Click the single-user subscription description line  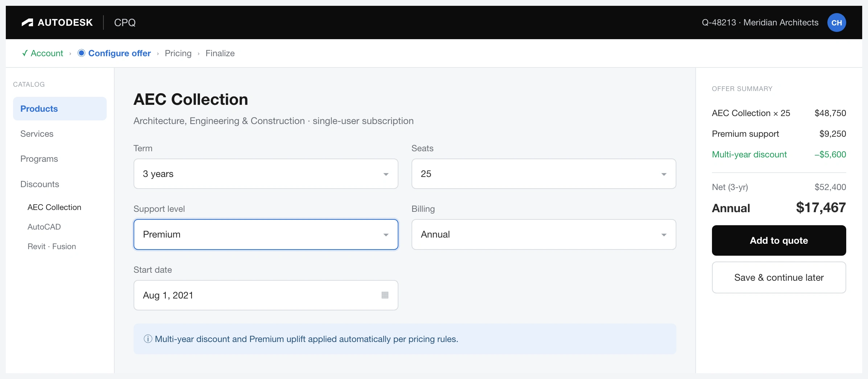[274, 121]
